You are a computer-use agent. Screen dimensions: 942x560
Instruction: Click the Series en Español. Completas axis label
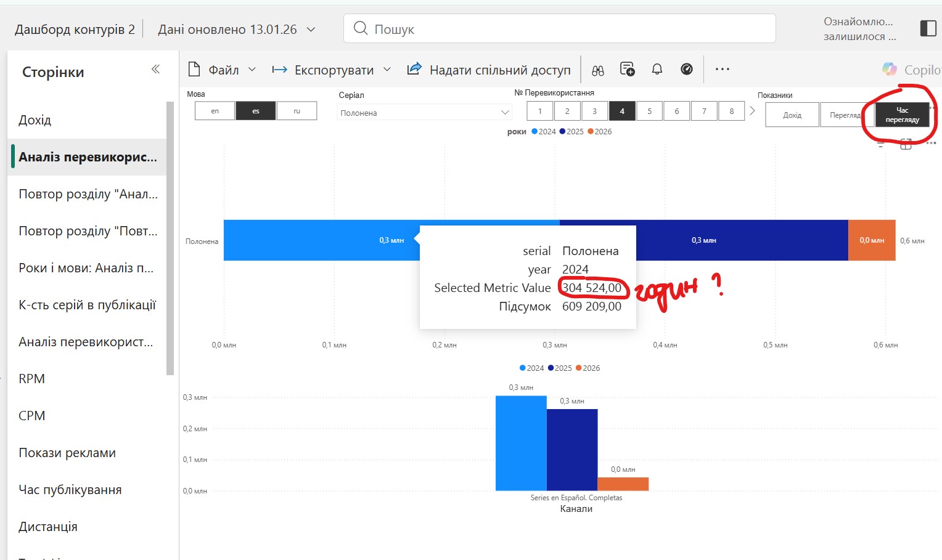click(576, 498)
